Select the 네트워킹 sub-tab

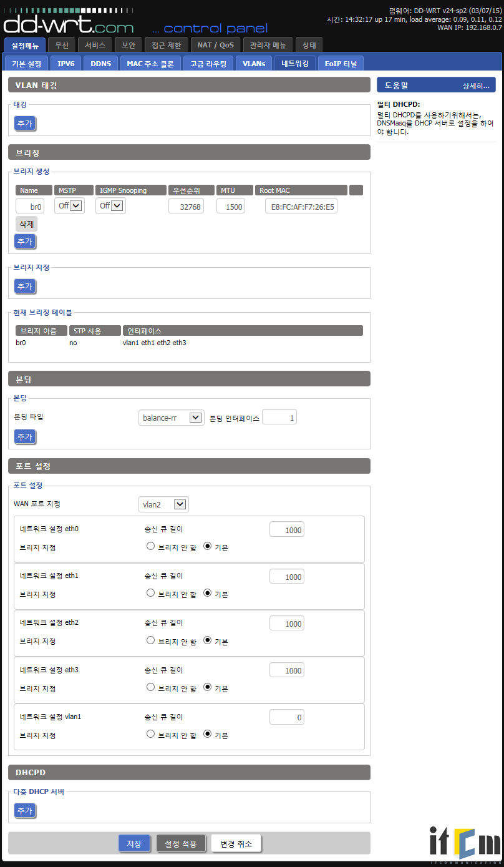tap(295, 63)
